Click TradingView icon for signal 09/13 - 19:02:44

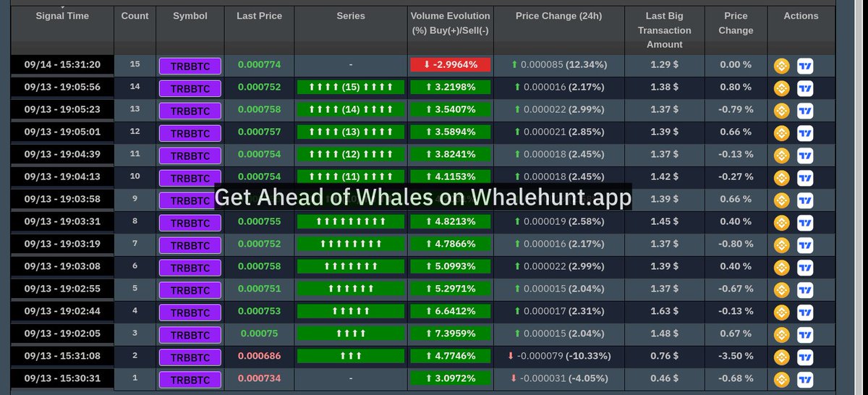pyautogui.click(x=805, y=313)
